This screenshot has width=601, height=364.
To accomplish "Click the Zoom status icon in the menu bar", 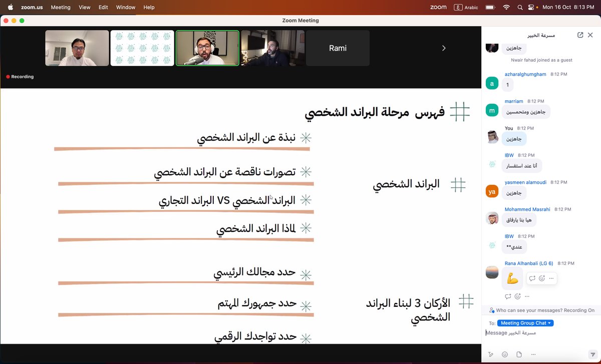I will [438, 7].
